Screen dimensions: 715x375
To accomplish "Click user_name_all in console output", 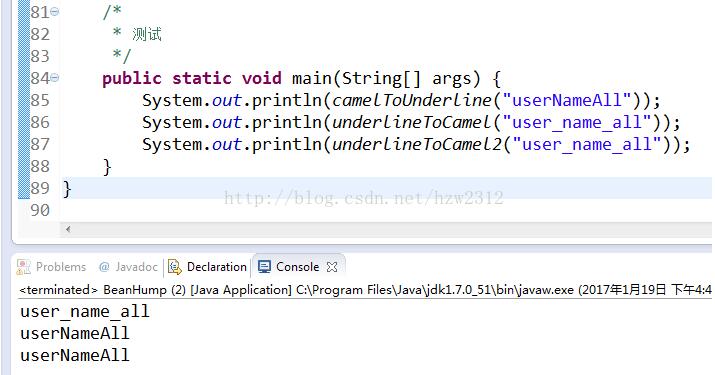I will (x=85, y=312).
